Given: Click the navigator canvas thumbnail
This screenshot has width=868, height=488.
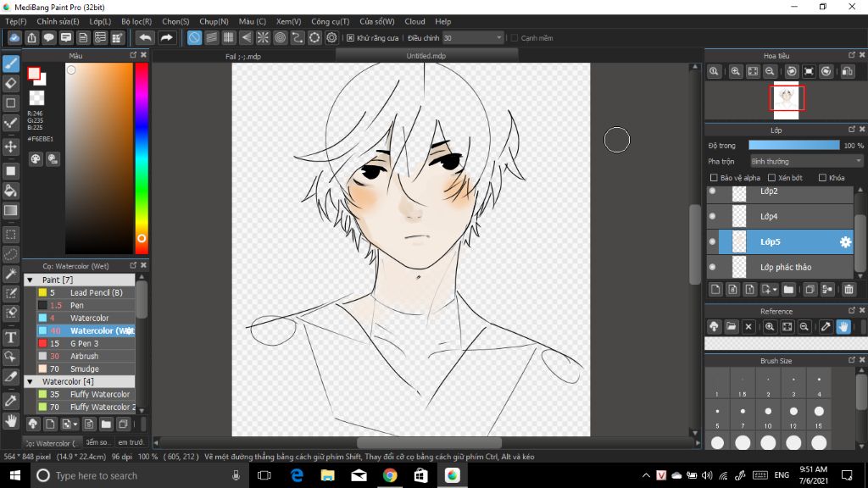Looking at the screenshot, I should [786, 100].
